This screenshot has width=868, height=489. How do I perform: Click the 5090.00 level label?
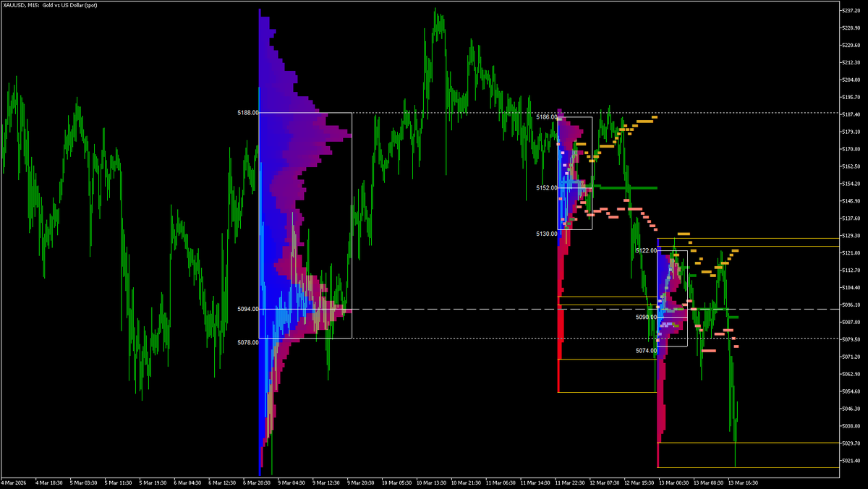click(x=647, y=317)
